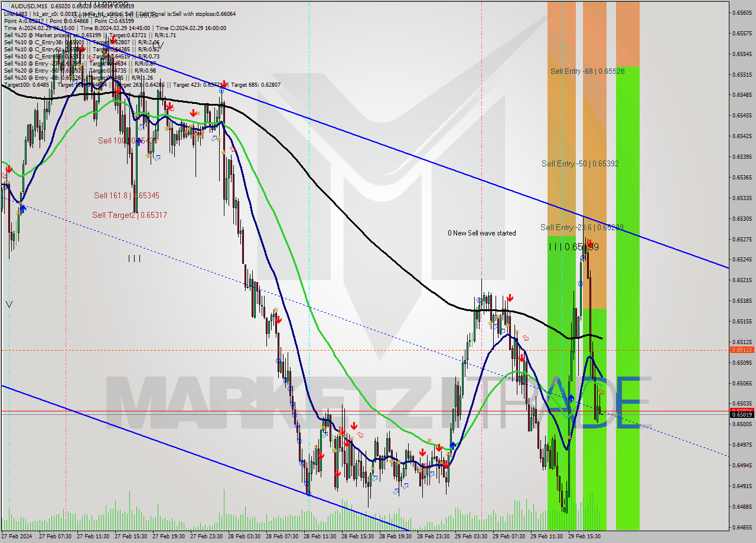Click the AUDUSD,M15 chart title text

(x=30, y=6)
